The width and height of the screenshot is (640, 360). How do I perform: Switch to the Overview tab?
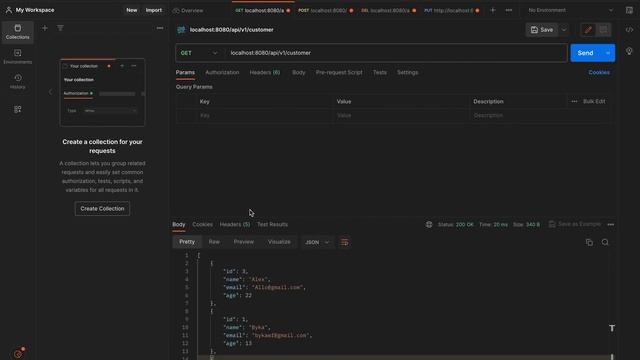[189, 11]
